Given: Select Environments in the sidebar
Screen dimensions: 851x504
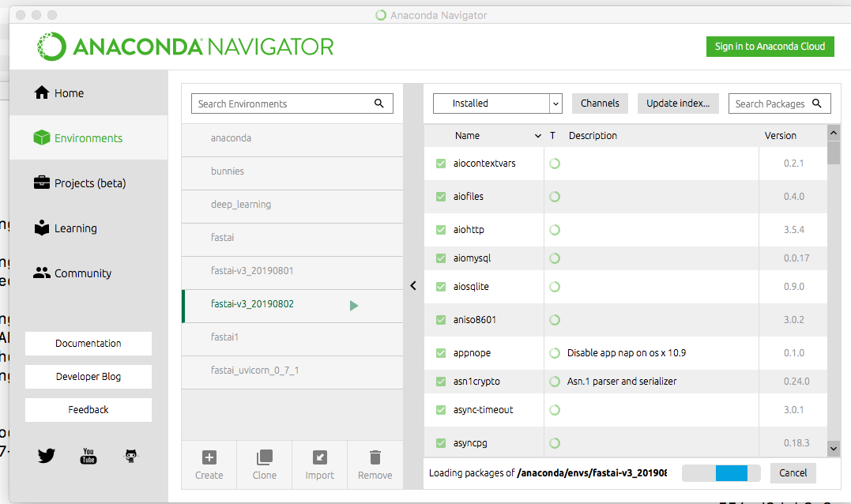Looking at the screenshot, I should tap(88, 137).
